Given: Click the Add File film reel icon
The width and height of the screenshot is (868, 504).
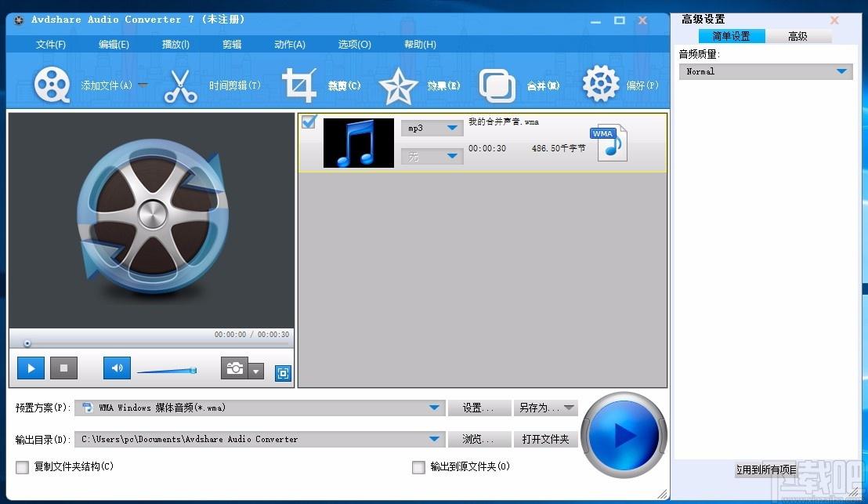Looking at the screenshot, I should [x=52, y=85].
